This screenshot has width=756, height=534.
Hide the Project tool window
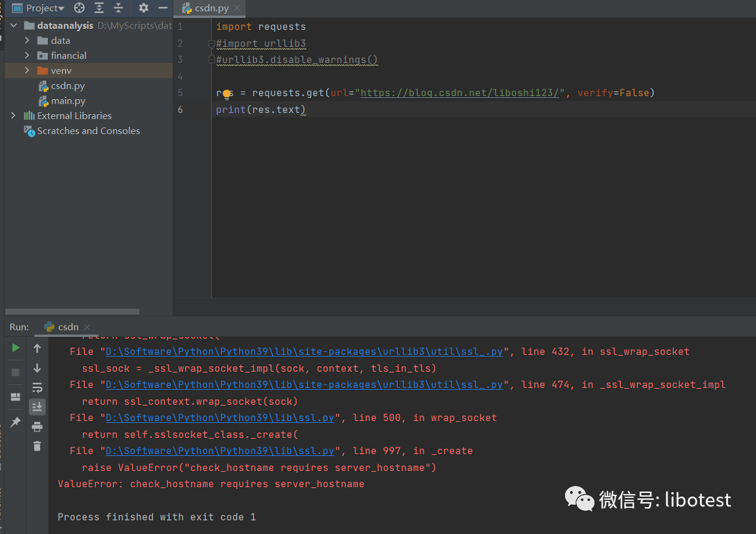click(163, 8)
